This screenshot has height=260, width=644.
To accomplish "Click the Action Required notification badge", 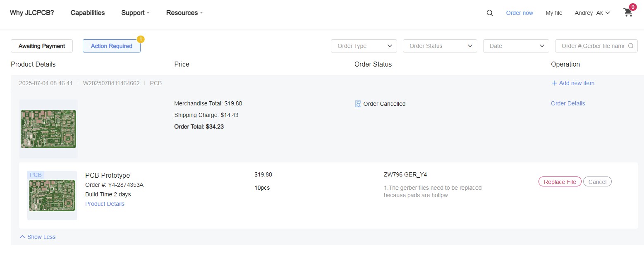I will pyautogui.click(x=141, y=39).
